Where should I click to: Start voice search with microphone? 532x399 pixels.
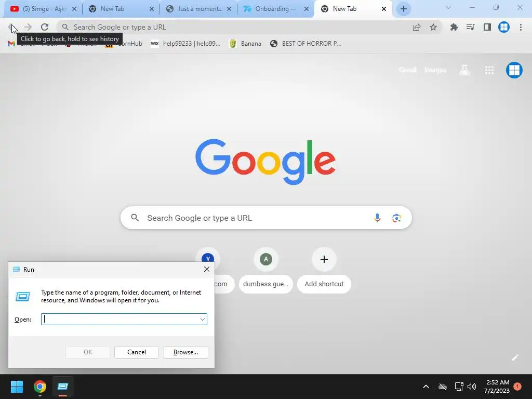[x=377, y=218]
